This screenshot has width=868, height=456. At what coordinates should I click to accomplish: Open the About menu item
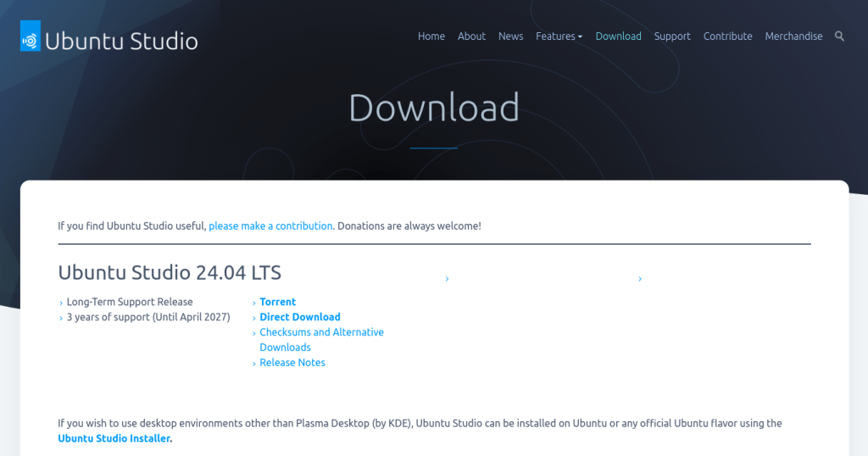(471, 36)
